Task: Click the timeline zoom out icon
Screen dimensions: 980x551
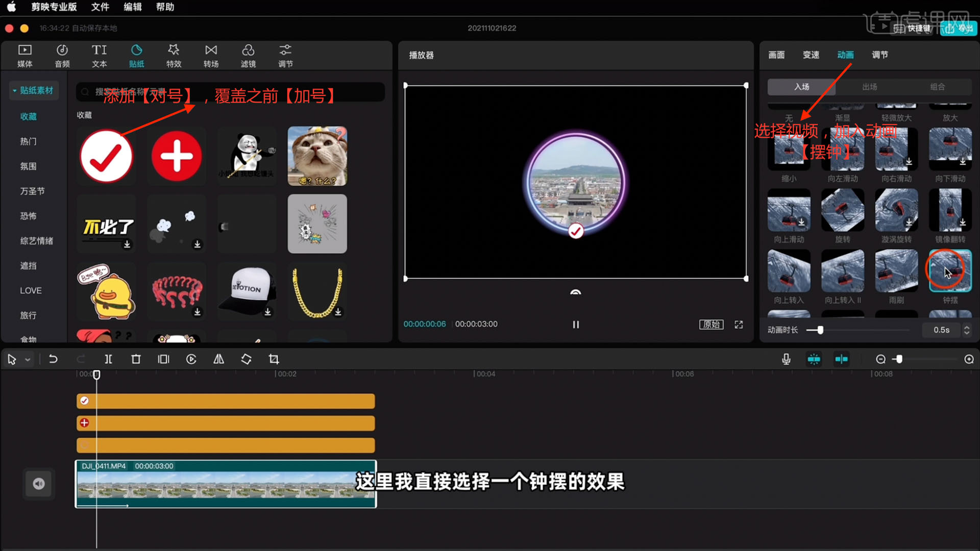Action: pyautogui.click(x=880, y=359)
